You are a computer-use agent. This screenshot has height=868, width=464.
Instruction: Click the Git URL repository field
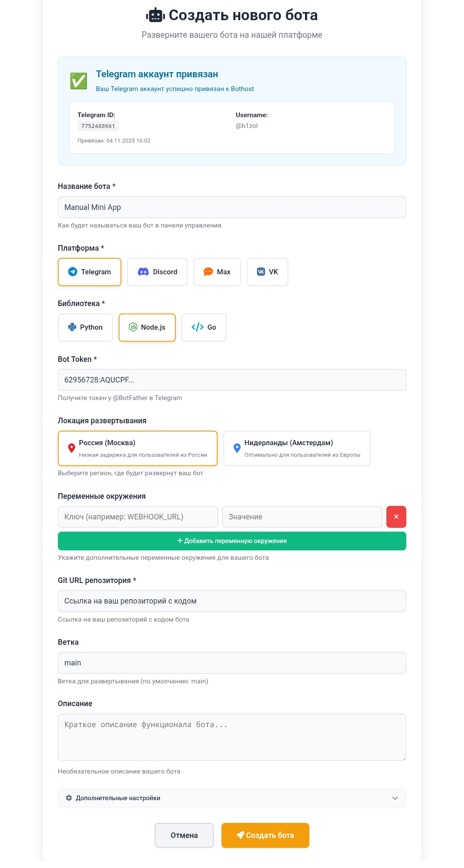[232, 601]
